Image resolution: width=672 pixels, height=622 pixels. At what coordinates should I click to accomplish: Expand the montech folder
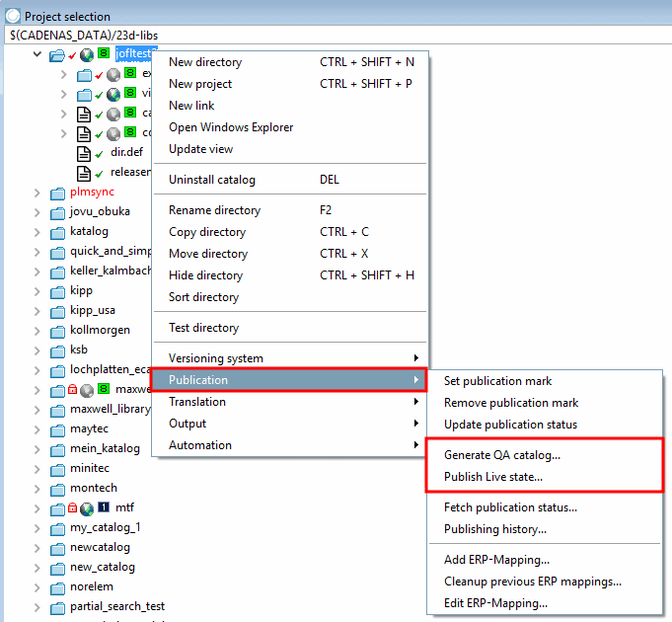[37, 489]
